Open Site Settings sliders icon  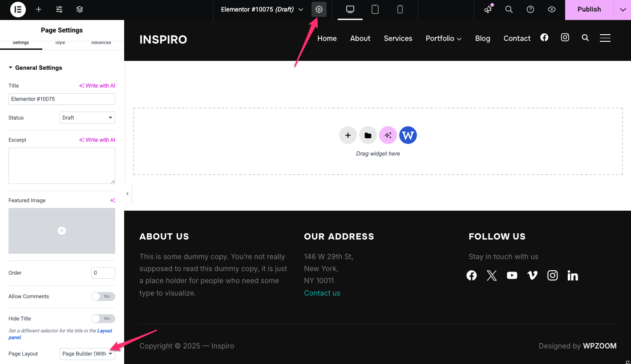59,9
